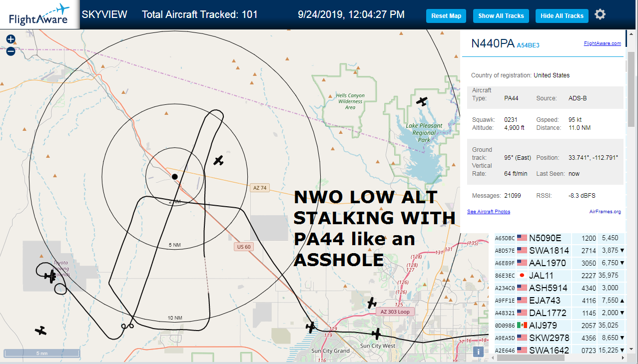Open the settings gear in the header

click(600, 14)
